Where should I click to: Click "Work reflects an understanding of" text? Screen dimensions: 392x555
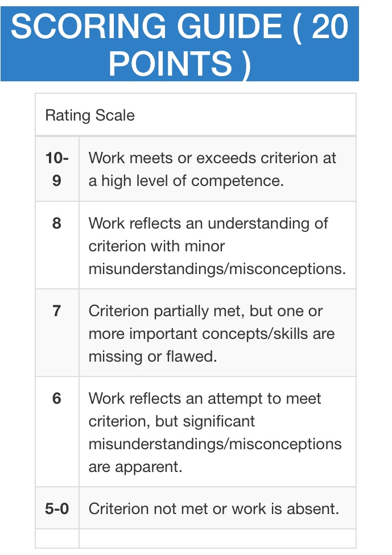(208, 223)
